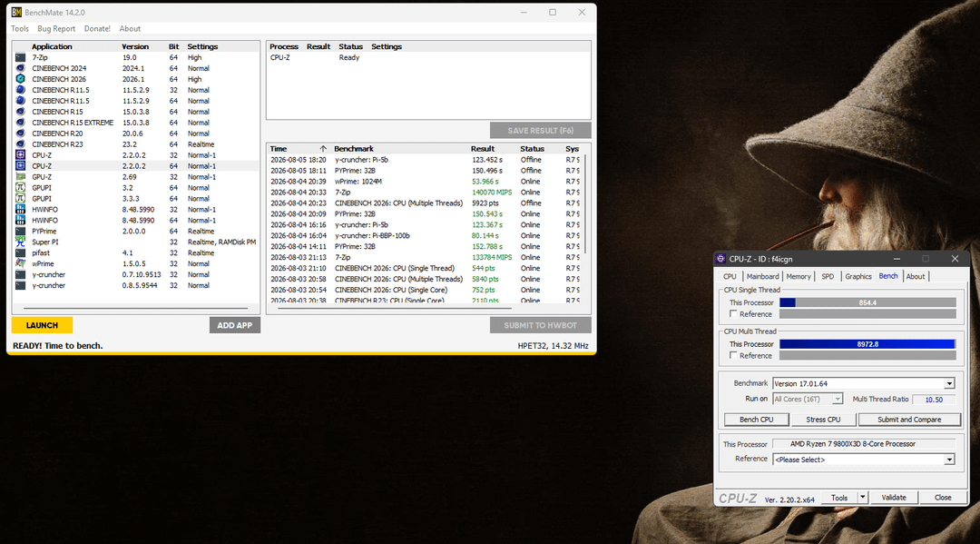
Task: Open the Tools dropdown arrow in CPU-Z
Action: click(x=863, y=498)
